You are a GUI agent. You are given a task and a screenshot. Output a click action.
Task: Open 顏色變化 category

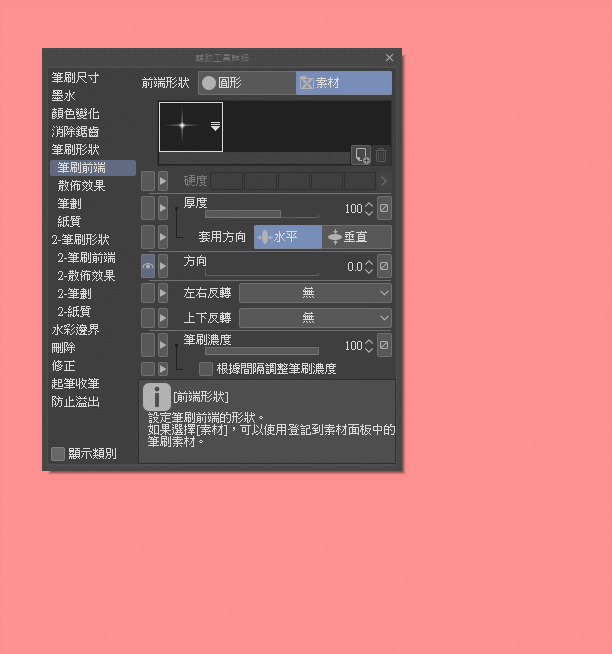75,113
